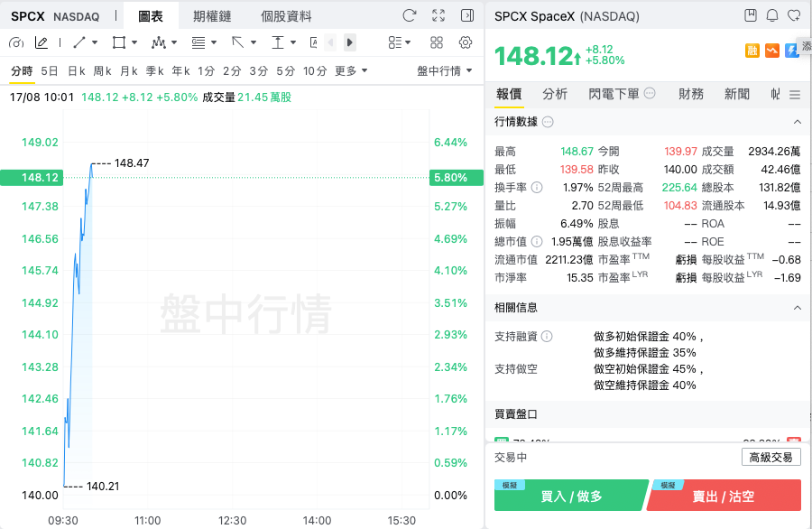Refresh the SPCX chart
Screen dimensions: 812x529
pyautogui.click(x=409, y=15)
